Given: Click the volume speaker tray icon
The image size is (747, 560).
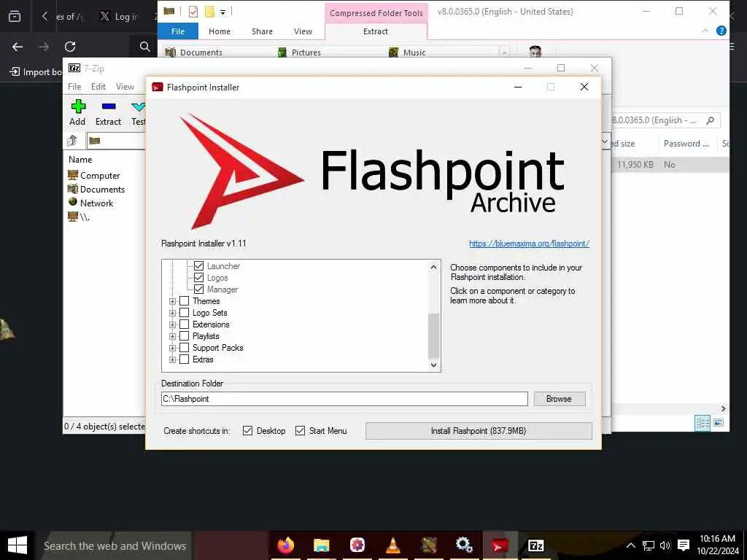Looking at the screenshot, I should [665, 545].
